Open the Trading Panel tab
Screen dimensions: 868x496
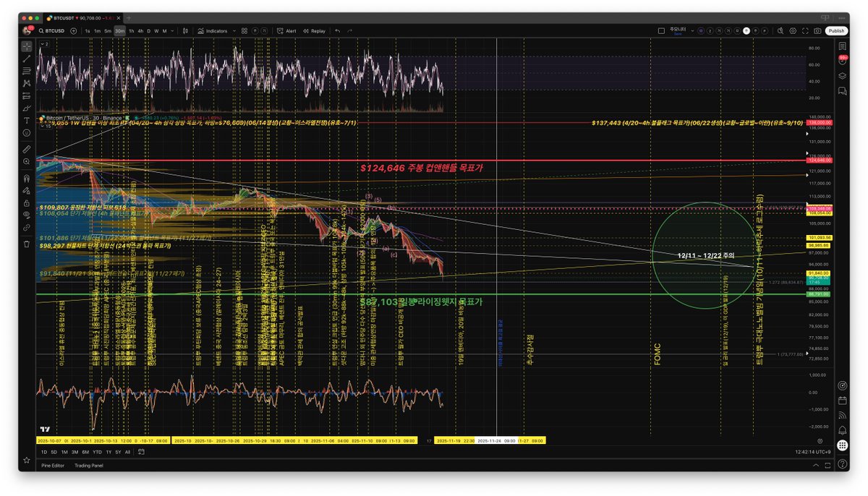pos(89,465)
